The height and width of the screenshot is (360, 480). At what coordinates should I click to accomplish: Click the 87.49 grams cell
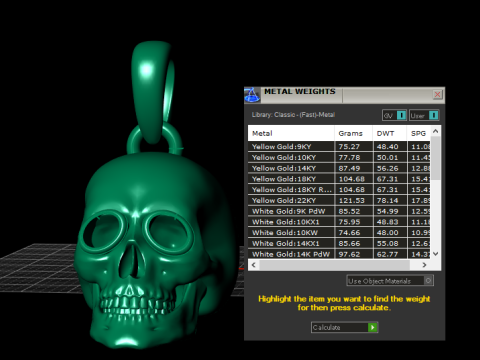coord(353,168)
